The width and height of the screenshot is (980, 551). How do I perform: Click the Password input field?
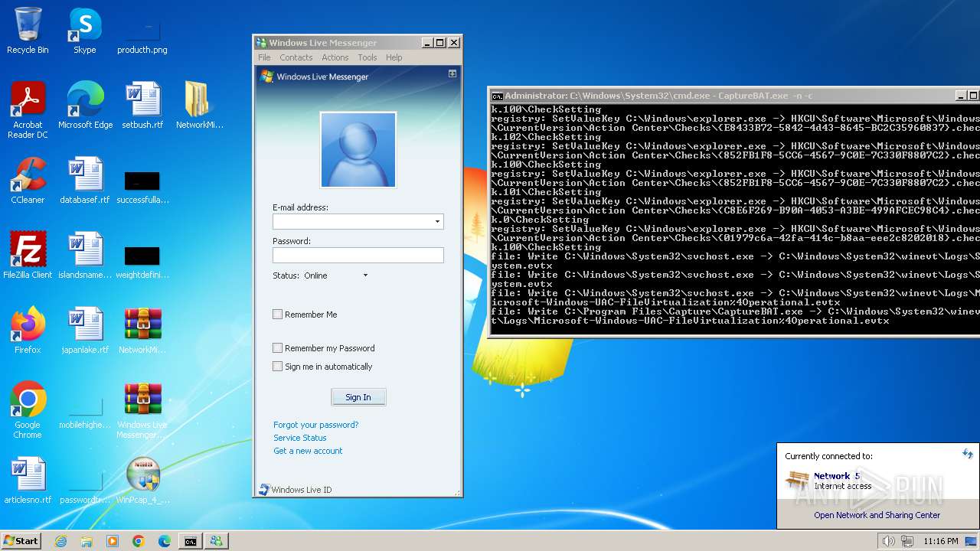click(358, 255)
